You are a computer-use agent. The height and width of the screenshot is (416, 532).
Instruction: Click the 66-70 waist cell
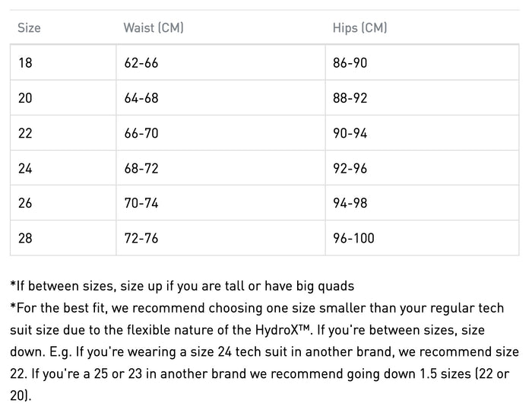(x=141, y=133)
